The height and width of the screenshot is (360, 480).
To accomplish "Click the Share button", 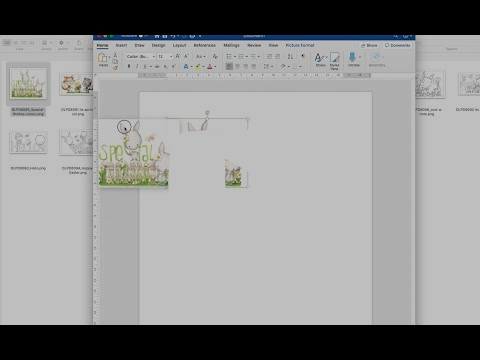I will click(x=369, y=45).
